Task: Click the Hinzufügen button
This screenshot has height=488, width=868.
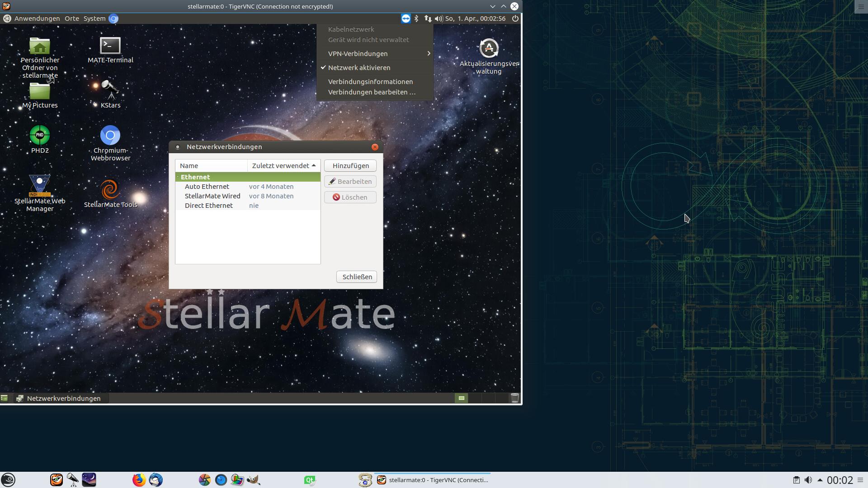Action: point(350,166)
